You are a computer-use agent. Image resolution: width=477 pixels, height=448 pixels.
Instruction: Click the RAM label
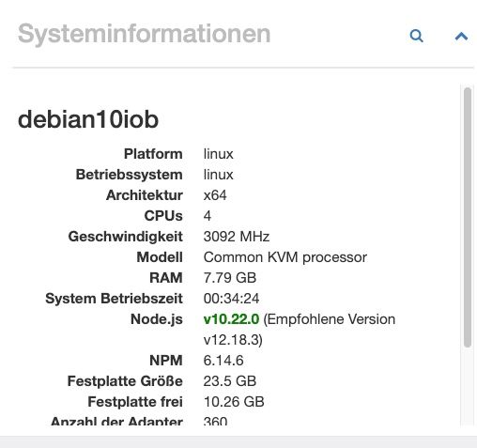pyautogui.click(x=166, y=278)
